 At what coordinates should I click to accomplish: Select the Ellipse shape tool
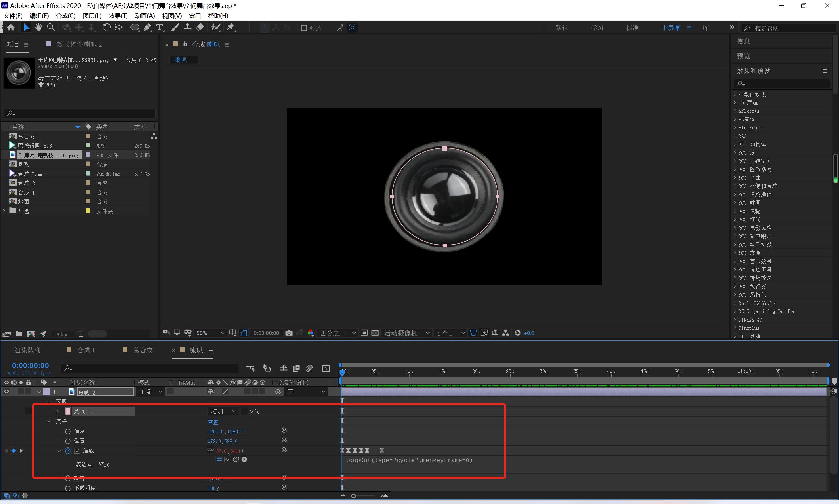(135, 28)
